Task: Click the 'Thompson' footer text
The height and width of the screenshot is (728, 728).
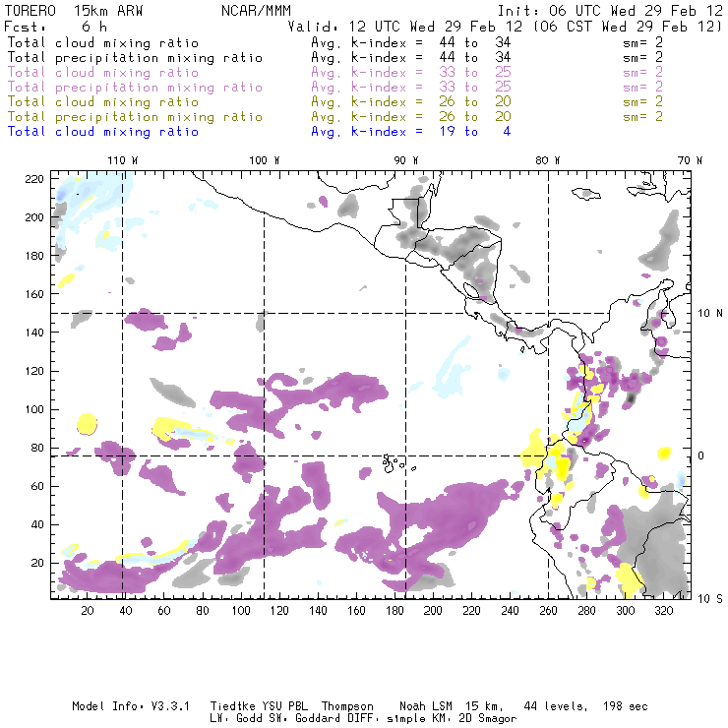Action: 347,706
